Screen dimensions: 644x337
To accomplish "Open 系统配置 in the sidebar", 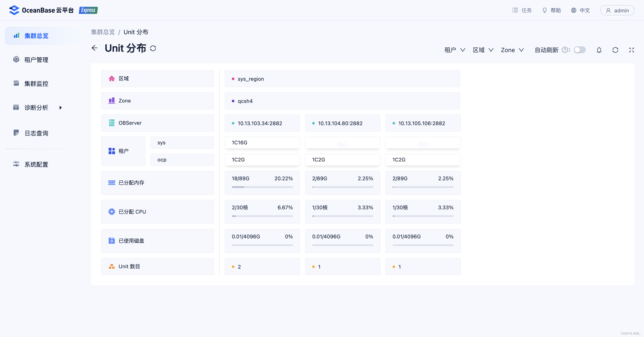I will pos(36,164).
